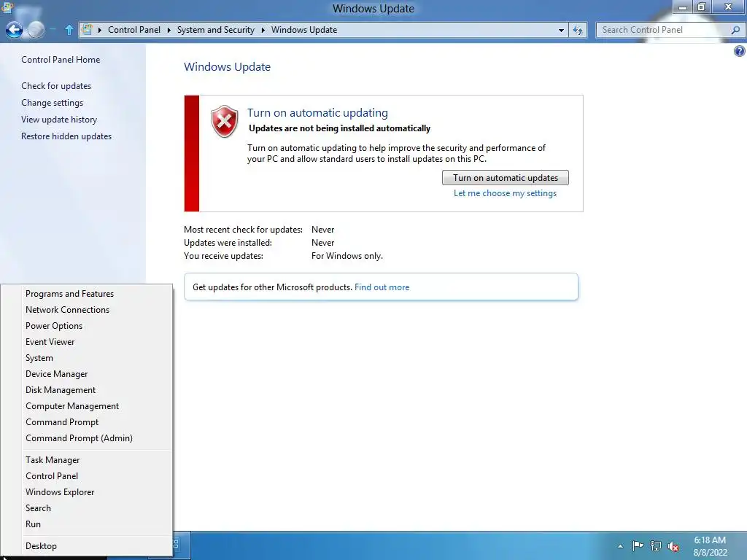
Task: Click the Back navigation arrow
Action: point(15,30)
